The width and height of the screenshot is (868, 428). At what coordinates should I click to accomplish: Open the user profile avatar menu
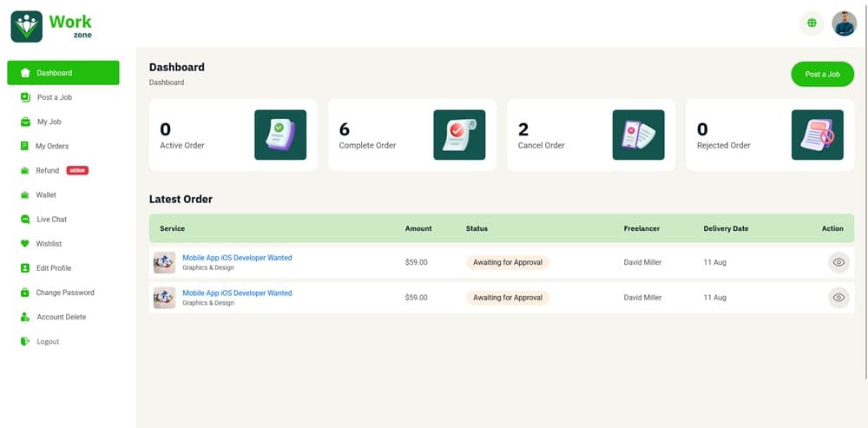[x=844, y=23]
